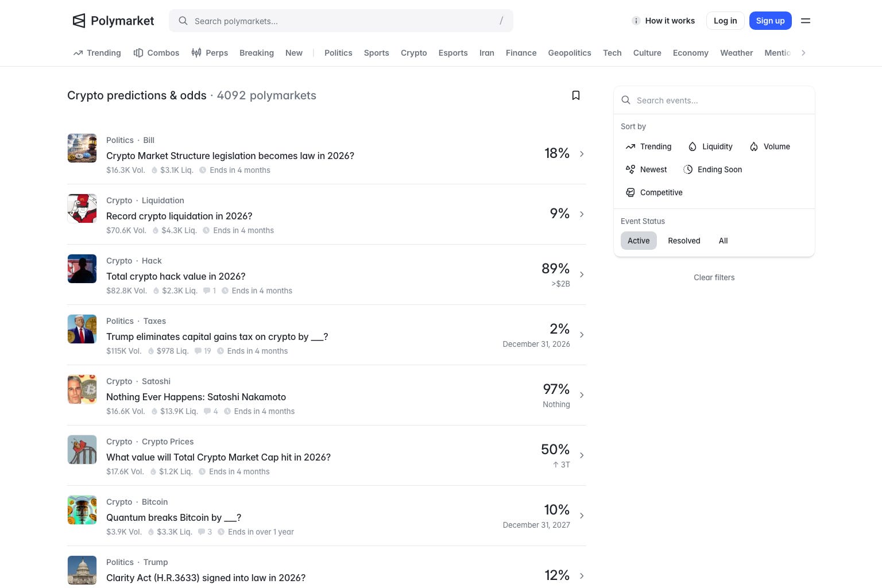The width and height of the screenshot is (882, 588).
Task: Click the Sign up button
Action: point(770,21)
